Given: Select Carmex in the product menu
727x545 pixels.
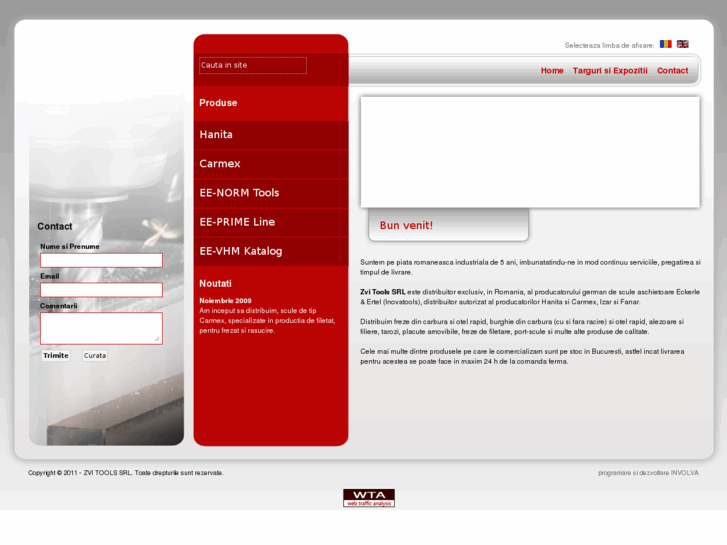Looking at the screenshot, I should point(271,164).
